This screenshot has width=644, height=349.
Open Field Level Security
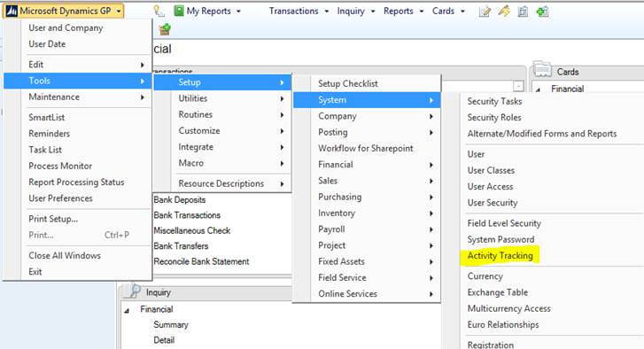tap(504, 223)
